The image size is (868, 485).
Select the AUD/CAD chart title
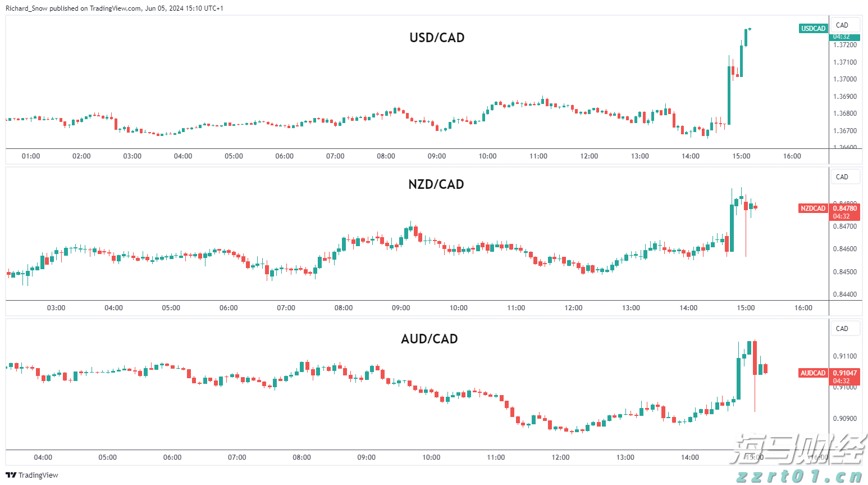tap(430, 339)
